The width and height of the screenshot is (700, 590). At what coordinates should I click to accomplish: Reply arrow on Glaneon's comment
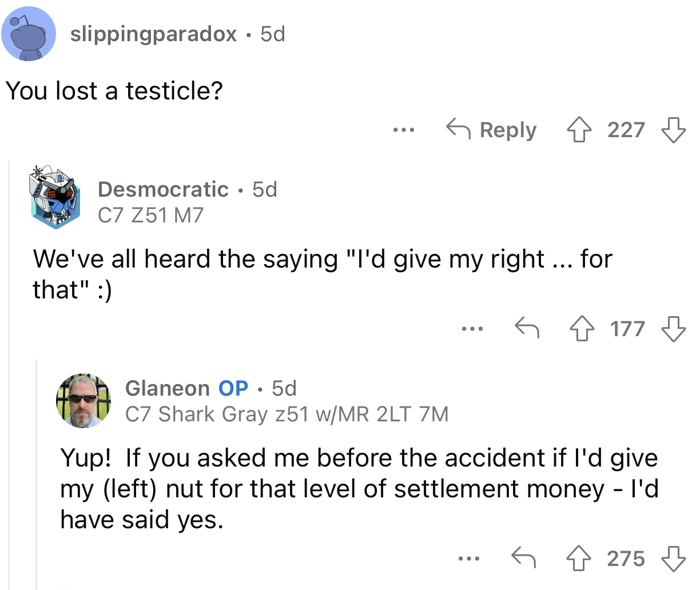click(x=523, y=559)
